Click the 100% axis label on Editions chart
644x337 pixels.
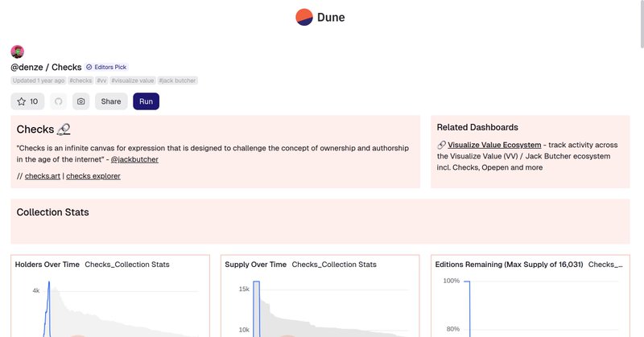451,281
